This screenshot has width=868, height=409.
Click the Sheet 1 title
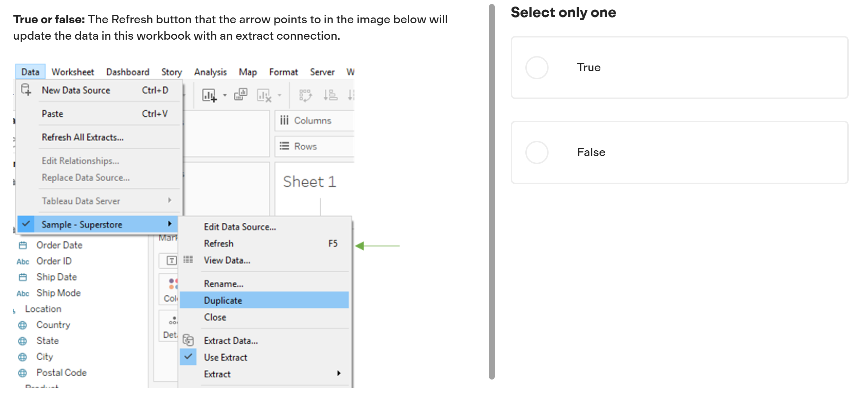(x=310, y=182)
